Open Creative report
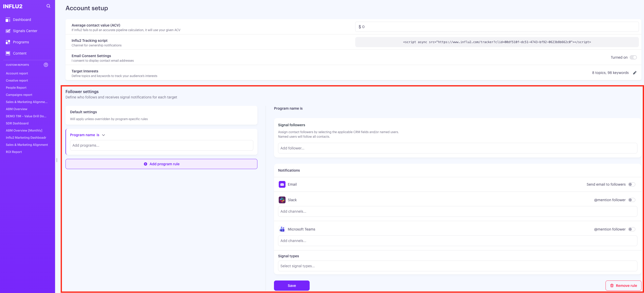Viewport: 644px width, 293px height. (x=17, y=81)
